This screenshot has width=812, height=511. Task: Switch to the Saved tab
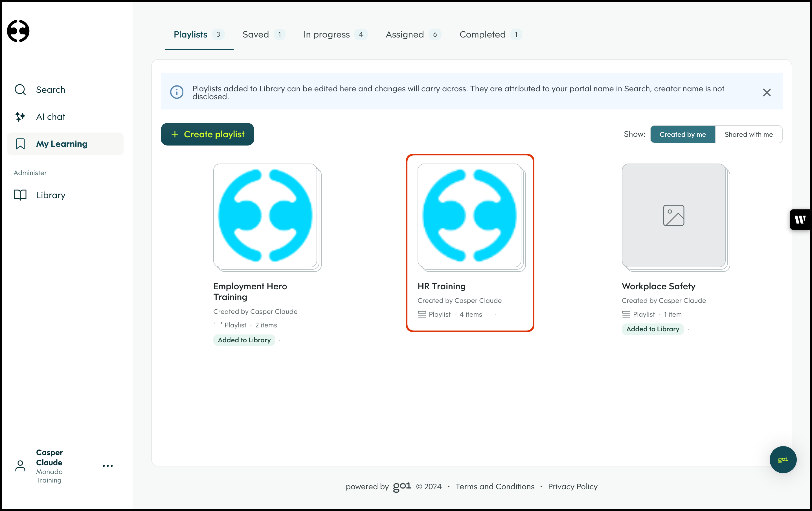point(264,34)
